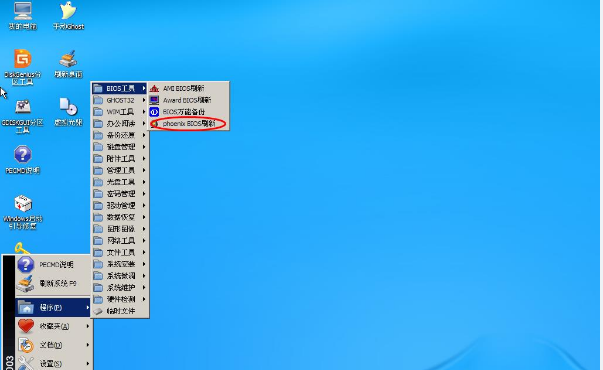The width and height of the screenshot is (603, 370).
Task: Open the 管理工具 menu entry
Action: 120,170
